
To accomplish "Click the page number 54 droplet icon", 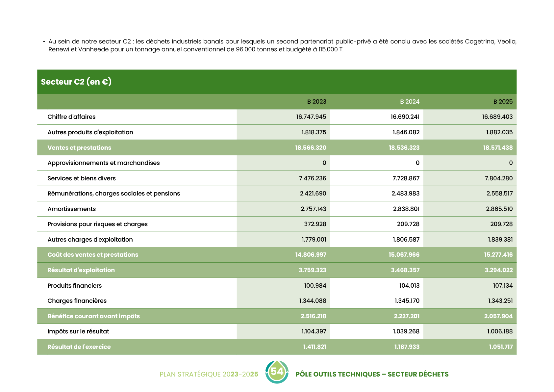I will tap(277, 372).
